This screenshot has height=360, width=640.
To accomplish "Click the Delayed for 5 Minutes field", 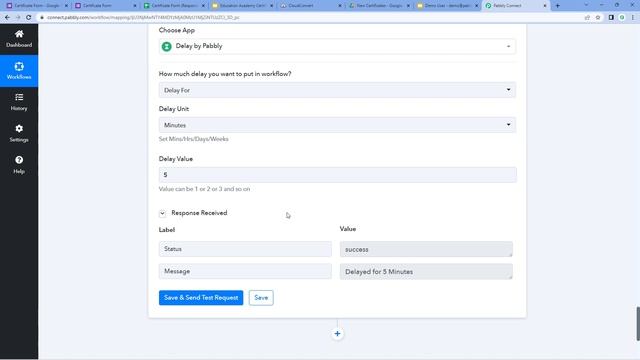I will point(426,272).
